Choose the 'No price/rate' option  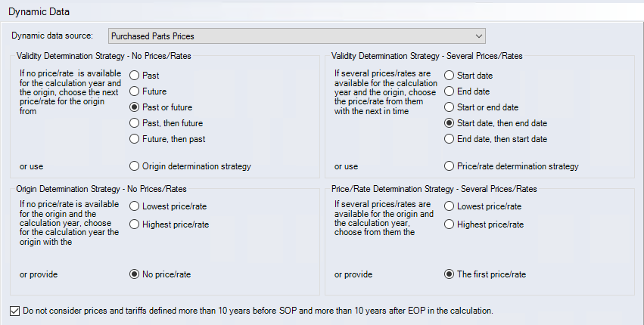135,274
